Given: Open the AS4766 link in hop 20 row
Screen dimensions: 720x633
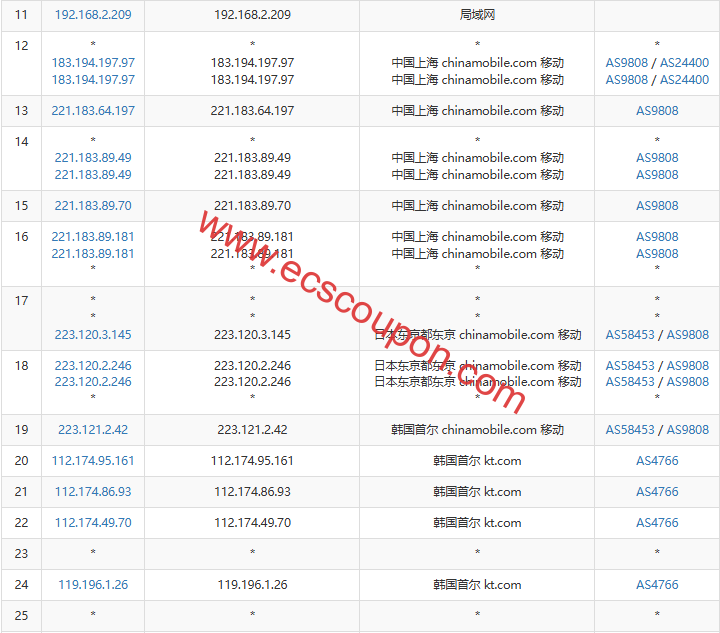Looking at the screenshot, I should click(x=657, y=461).
